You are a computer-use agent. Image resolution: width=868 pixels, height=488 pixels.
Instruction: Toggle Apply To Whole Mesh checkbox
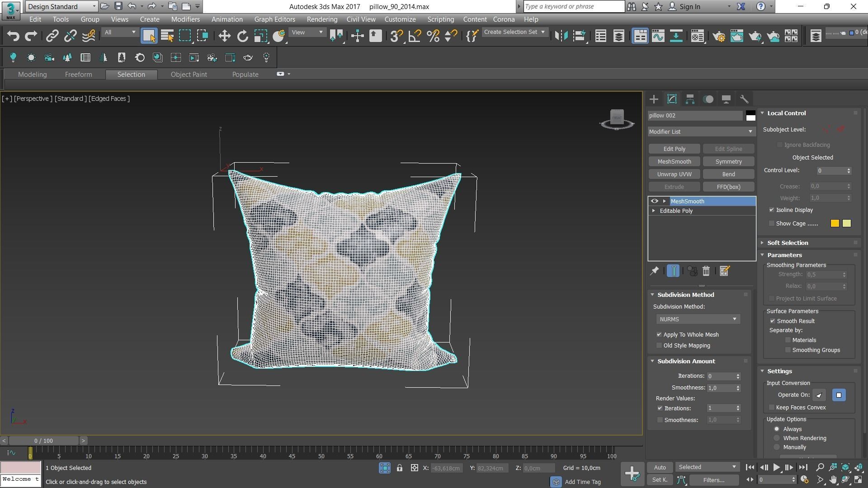tap(659, 335)
